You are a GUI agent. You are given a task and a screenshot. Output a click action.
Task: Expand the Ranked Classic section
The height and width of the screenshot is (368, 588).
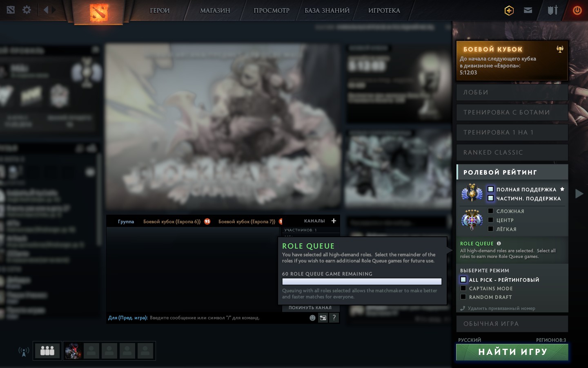(x=512, y=153)
